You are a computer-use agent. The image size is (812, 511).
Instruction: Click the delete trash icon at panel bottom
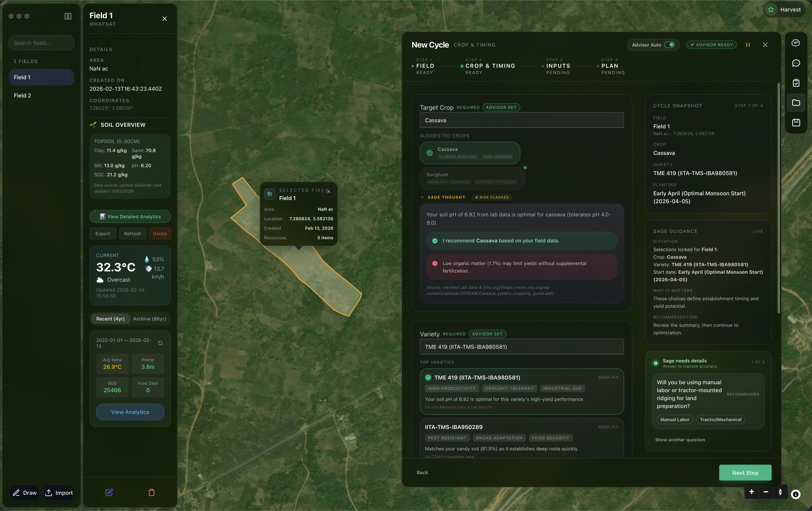[x=151, y=492]
